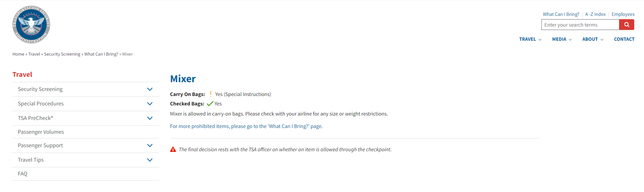Image resolution: width=644 pixels, height=192 pixels.
Task: Open the A-Z Index link
Action: point(595,14)
